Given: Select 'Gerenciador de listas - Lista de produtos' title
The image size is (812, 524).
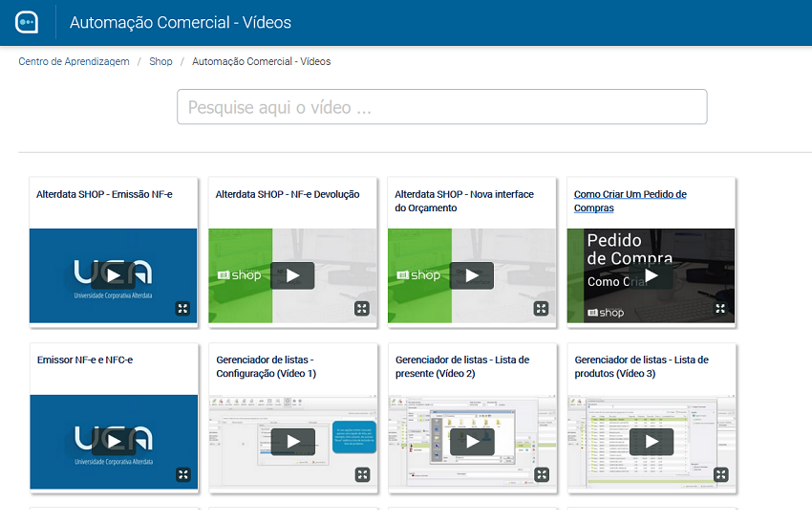Looking at the screenshot, I should tap(642, 366).
